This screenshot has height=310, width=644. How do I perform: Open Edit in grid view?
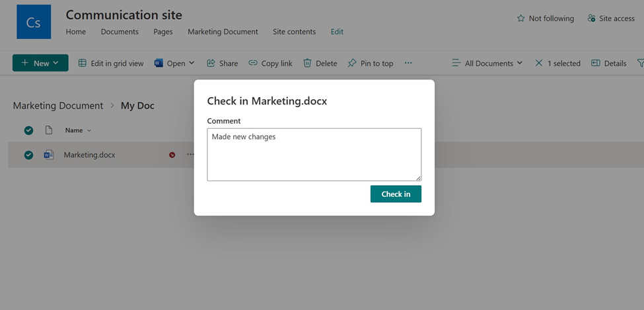(111, 63)
